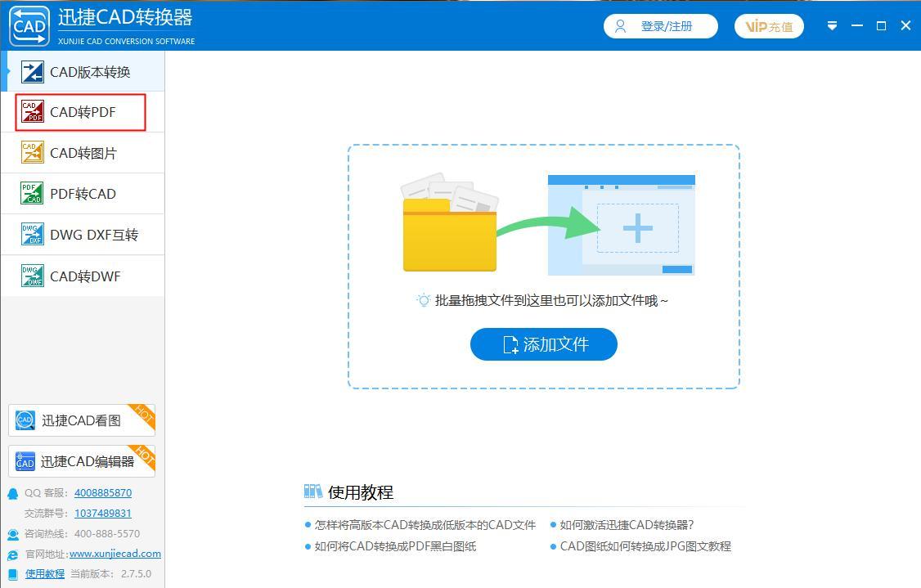This screenshot has width=921, height=588.
Task: Visit the www.xunjiecad.com website link
Action: [115, 554]
